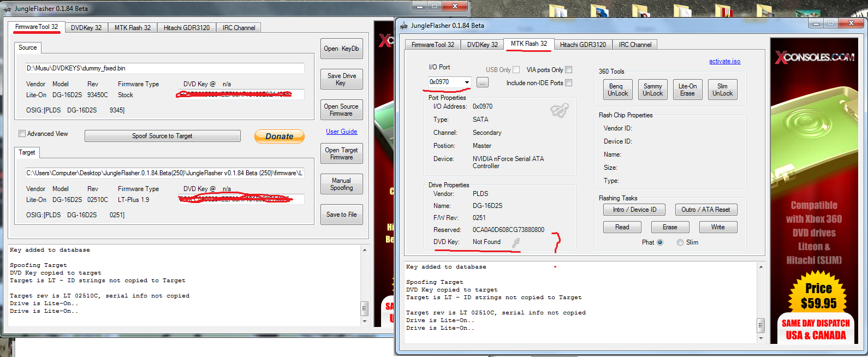Screen dimensions: 868x357
Task: Open Hitachi GDR3120 tab in back window
Action: [x=187, y=28]
